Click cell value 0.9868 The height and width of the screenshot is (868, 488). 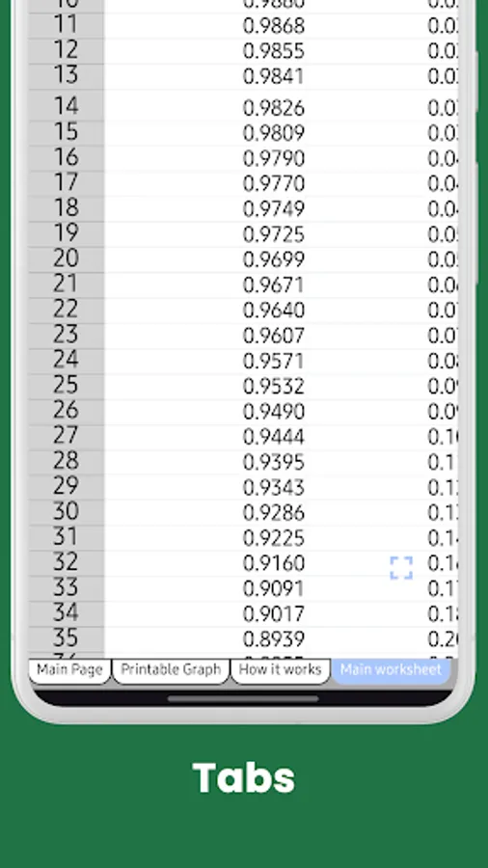[274, 26]
